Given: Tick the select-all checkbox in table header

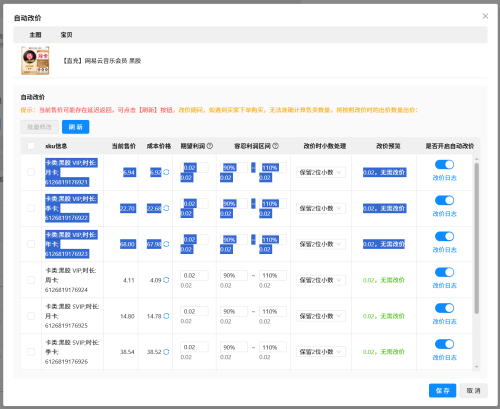Looking at the screenshot, I should [31, 146].
